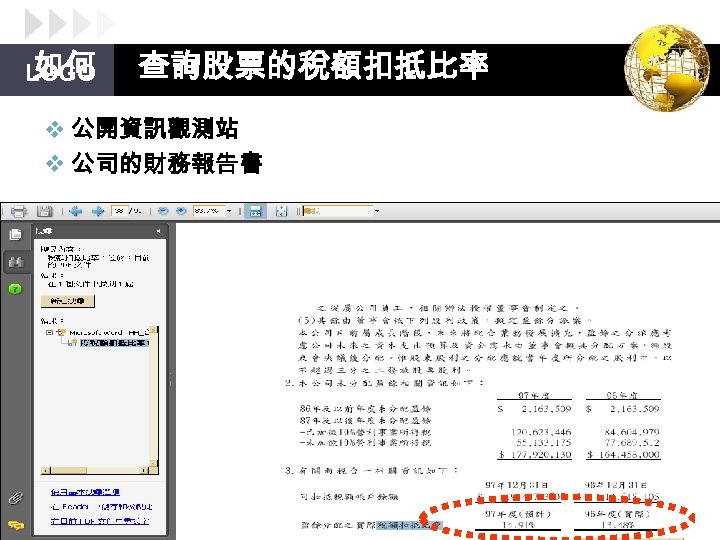Select the highlighted search hit result row

tap(114, 343)
